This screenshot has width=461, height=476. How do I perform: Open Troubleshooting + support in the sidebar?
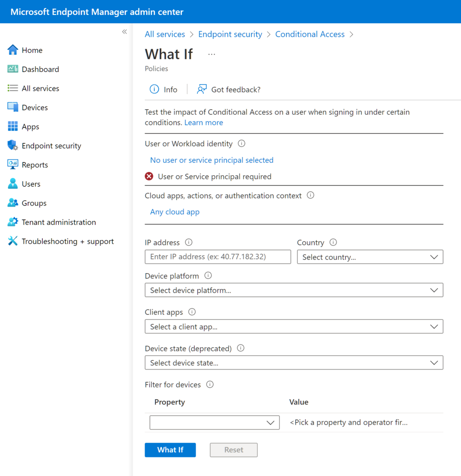(68, 241)
